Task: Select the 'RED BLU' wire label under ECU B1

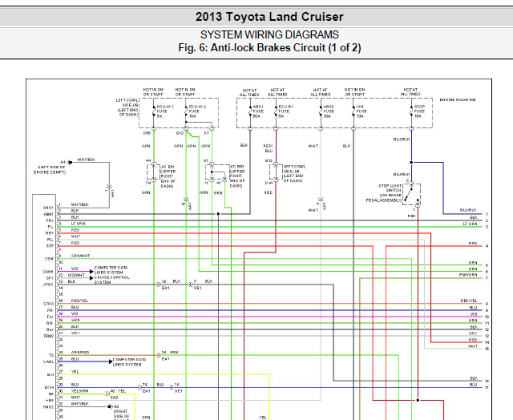Action: 268,148
